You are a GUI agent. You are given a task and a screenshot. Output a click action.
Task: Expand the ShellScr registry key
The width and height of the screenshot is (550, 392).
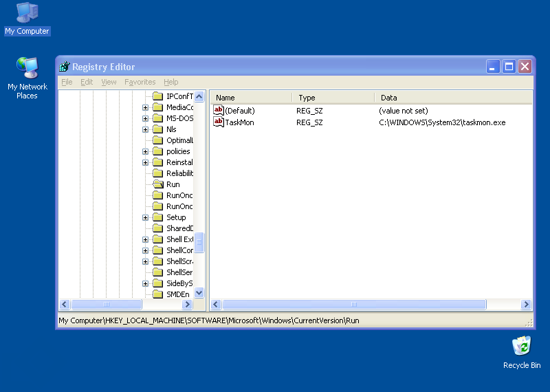click(x=145, y=261)
